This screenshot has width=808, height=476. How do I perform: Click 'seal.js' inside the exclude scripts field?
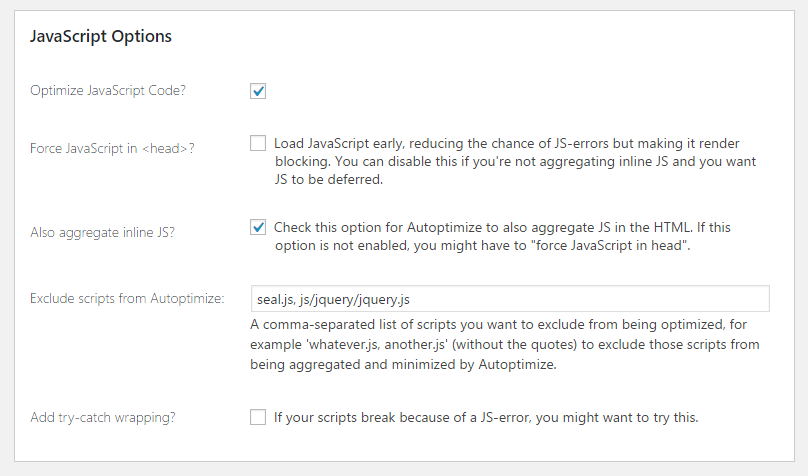click(275, 299)
